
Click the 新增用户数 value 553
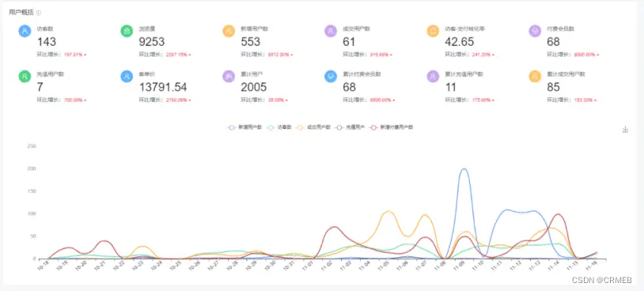tap(250, 42)
